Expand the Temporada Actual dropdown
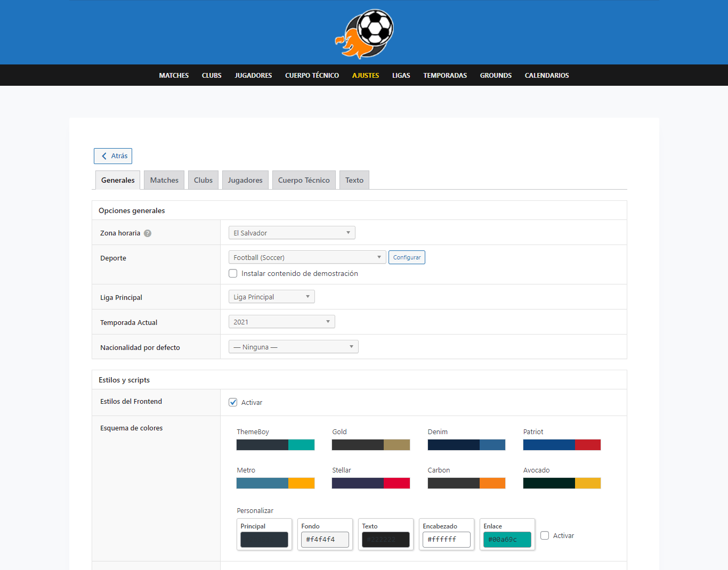This screenshot has width=728, height=570. [x=281, y=321]
